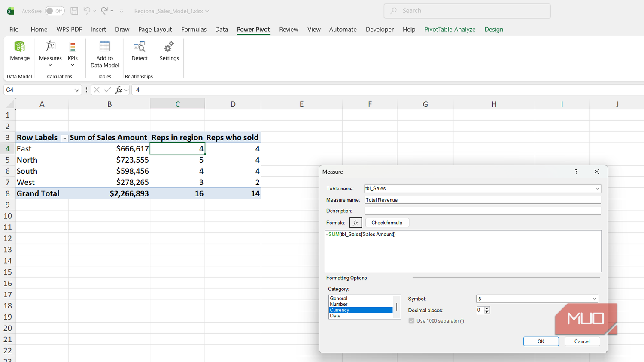Switch to the Data tab
The width and height of the screenshot is (644, 362).
point(222,29)
